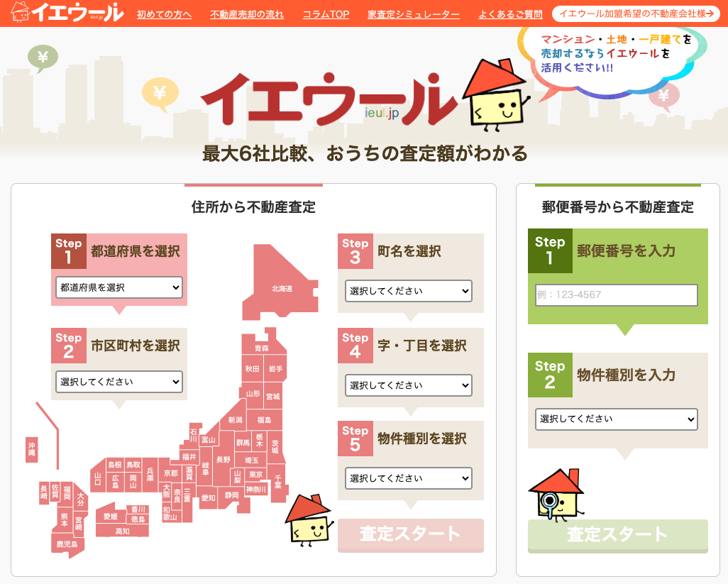Select 愛知 on the map

pos(209,497)
